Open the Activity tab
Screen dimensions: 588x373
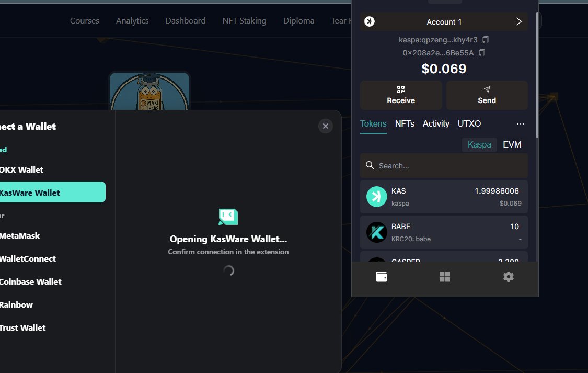coord(436,124)
